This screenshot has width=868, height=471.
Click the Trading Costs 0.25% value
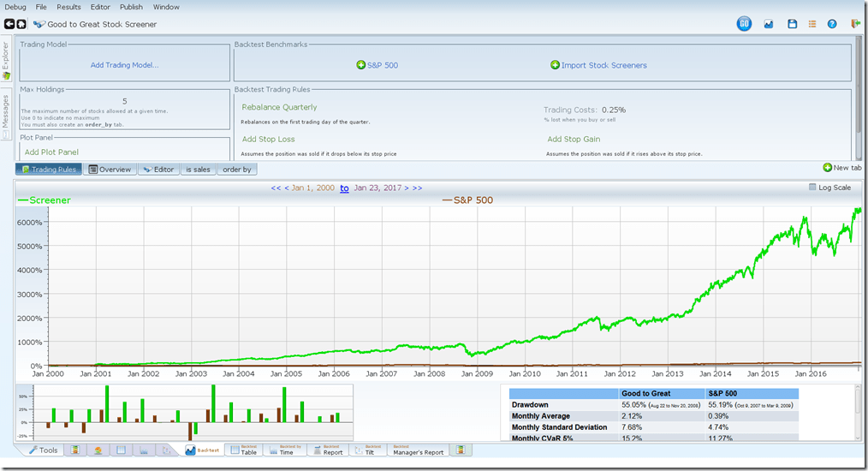pos(614,110)
